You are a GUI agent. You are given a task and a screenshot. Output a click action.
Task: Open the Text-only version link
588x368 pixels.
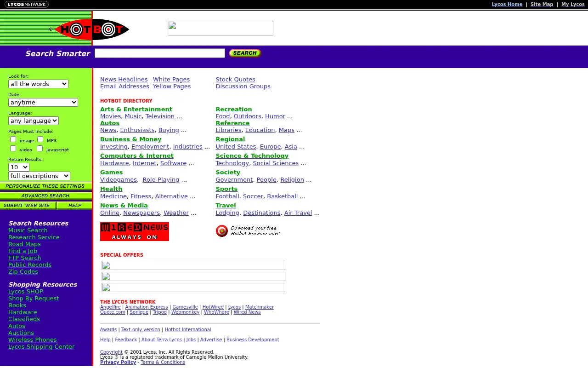click(141, 330)
